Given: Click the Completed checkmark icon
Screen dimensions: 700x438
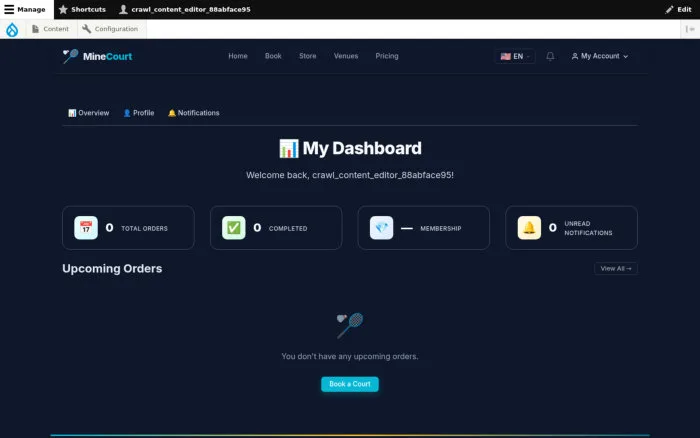Looking at the screenshot, I should point(234,228).
